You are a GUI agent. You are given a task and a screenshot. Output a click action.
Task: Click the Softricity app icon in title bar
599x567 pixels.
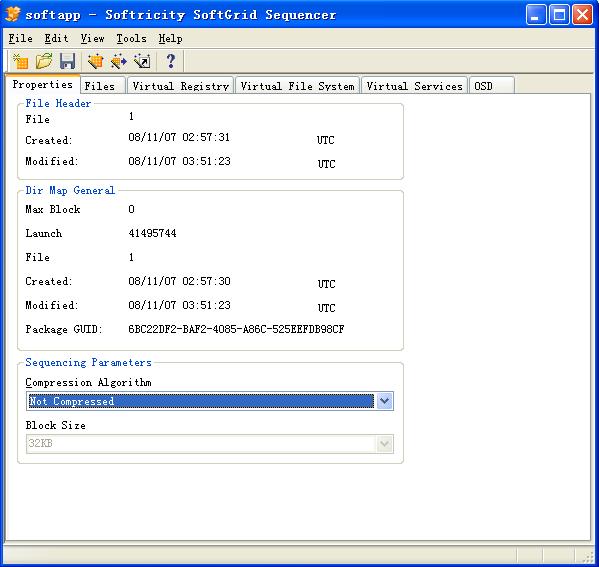(13, 15)
